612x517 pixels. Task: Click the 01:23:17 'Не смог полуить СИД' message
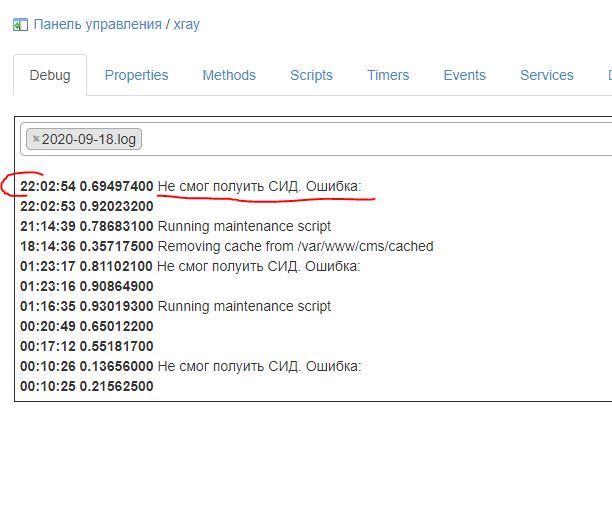coord(258,266)
